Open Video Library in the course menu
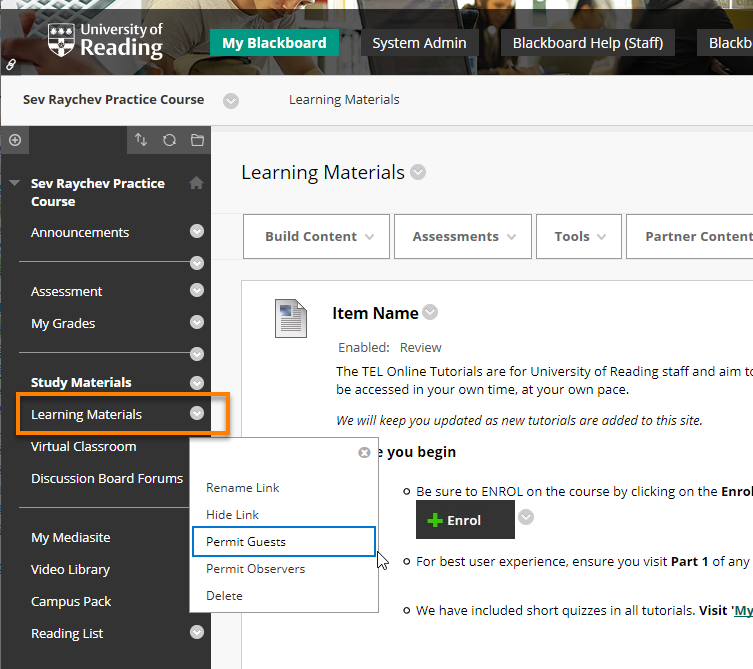 71,570
